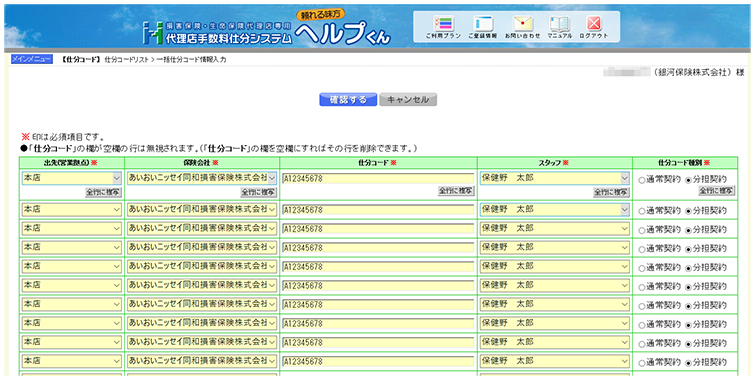Click second row 仕分コード input field
The width and height of the screenshot is (755, 380).
click(378, 210)
